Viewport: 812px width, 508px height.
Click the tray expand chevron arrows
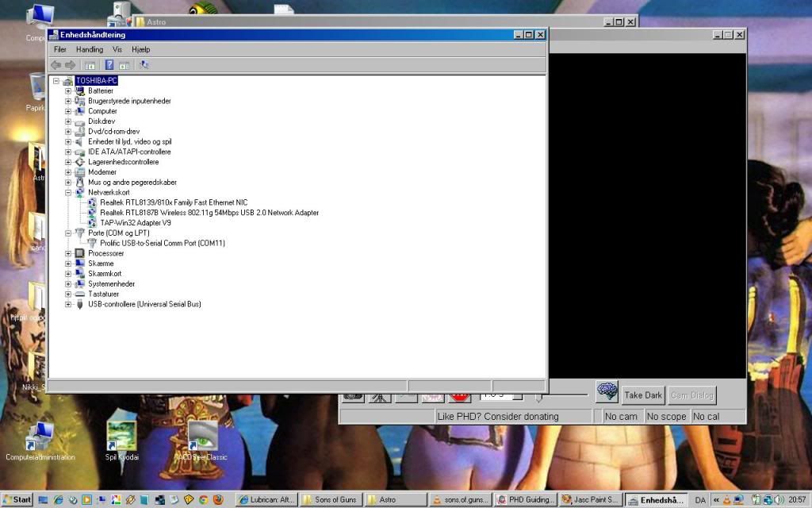click(716, 500)
